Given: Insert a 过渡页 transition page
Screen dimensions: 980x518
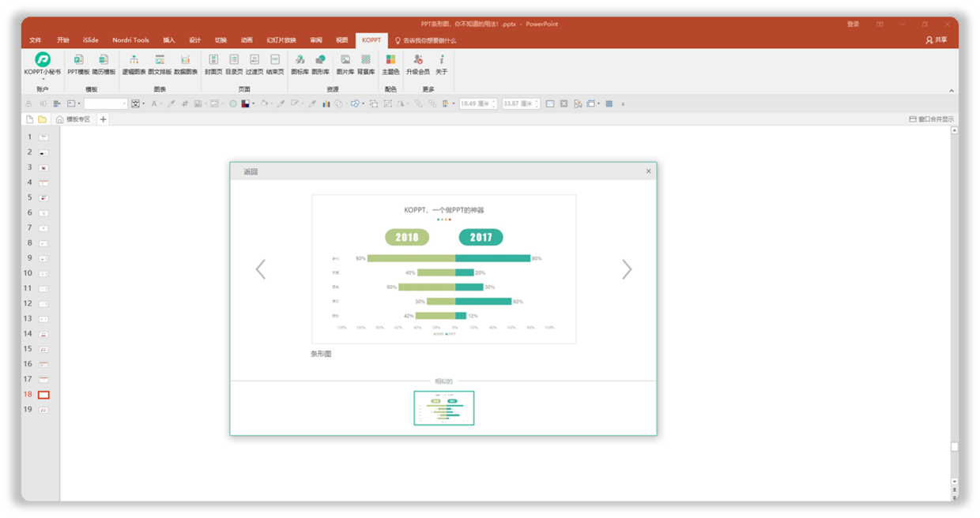Looking at the screenshot, I should [x=254, y=65].
